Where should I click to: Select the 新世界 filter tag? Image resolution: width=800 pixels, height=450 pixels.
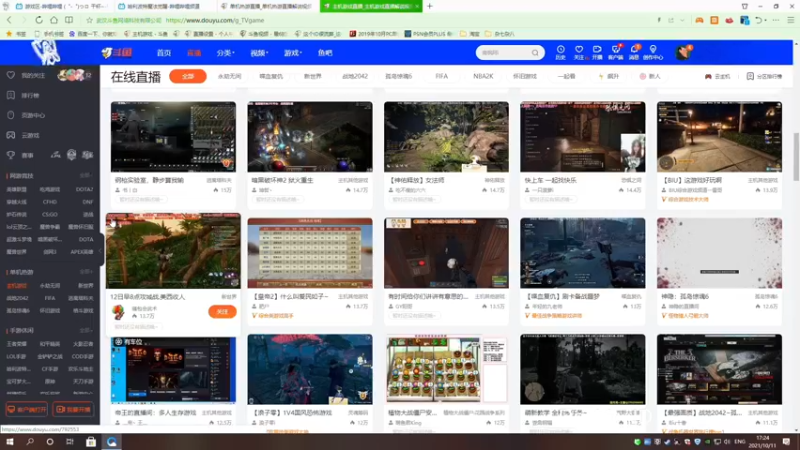coord(313,76)
